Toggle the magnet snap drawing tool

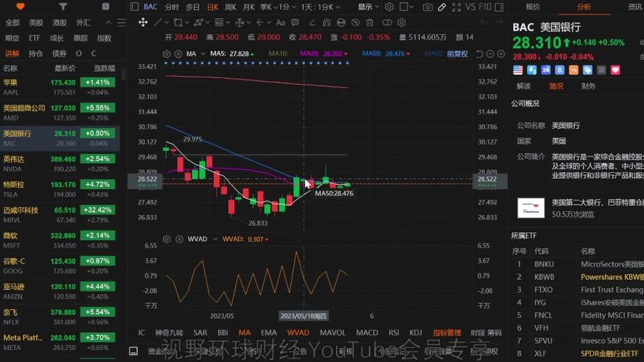tap(327, 23)
